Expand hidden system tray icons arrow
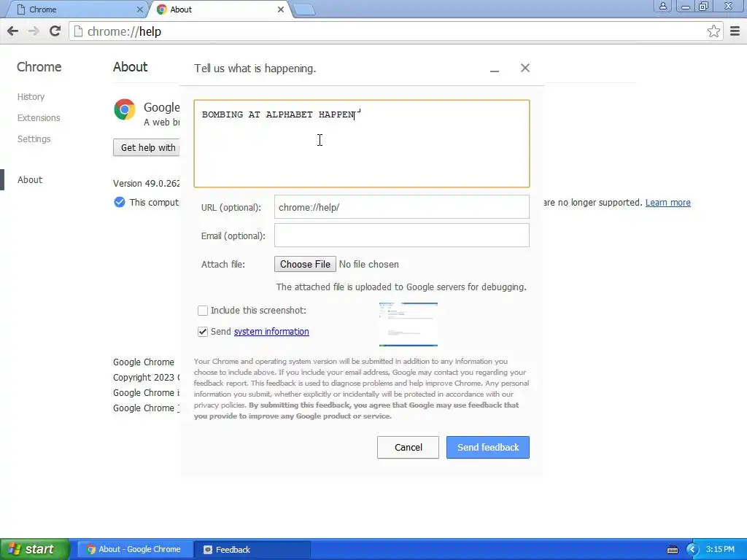 click(692, 550)
